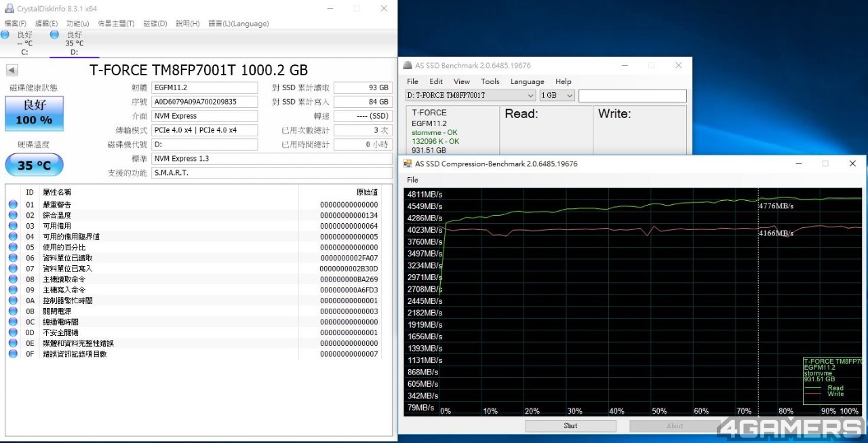868x443 pixels.
Task: Click the raw value 0000000002FA07
Action: point(349,258)
